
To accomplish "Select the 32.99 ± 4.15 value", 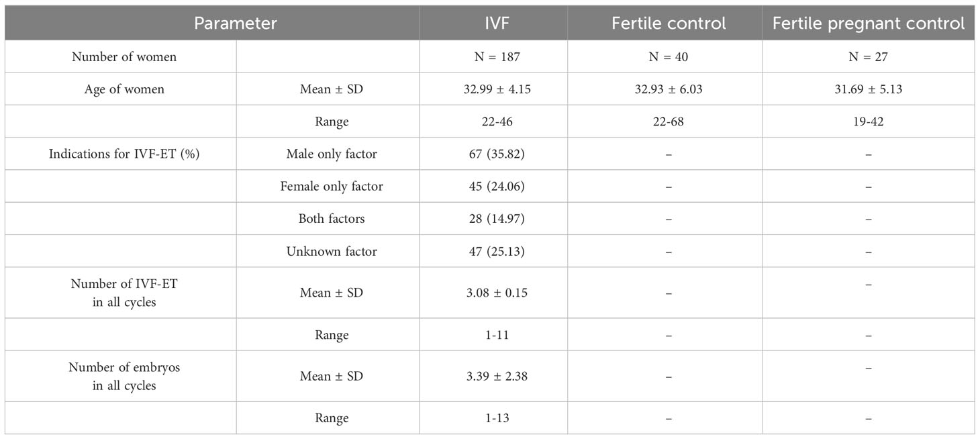I will (494, 89).
